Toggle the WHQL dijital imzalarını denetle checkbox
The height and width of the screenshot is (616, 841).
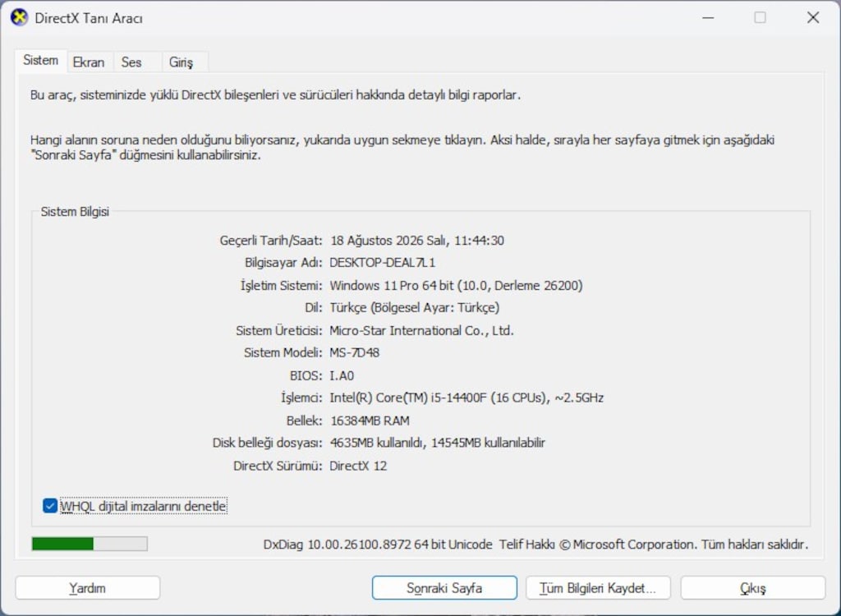click(50, 506)
